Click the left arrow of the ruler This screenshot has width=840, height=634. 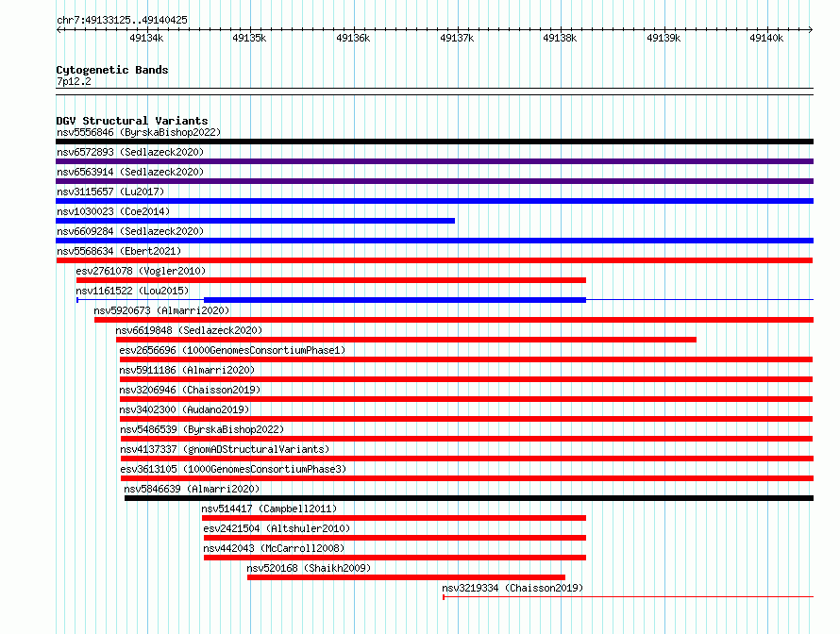pos(59,29)
